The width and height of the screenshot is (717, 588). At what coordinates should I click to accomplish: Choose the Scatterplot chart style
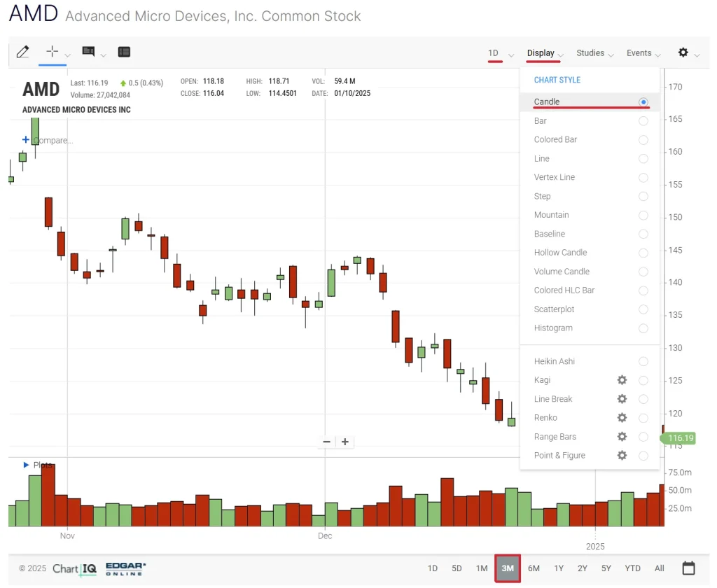click(x=590, y=309)
